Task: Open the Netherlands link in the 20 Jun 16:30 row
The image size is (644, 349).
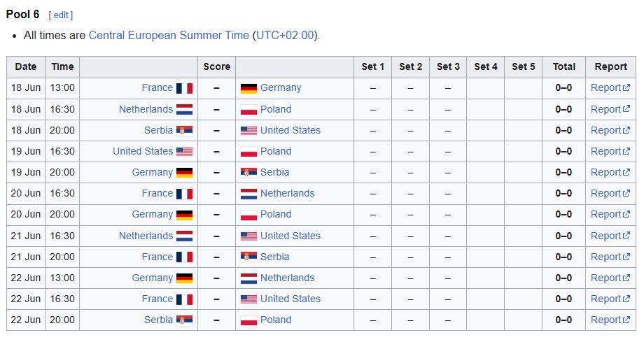Action: point(288,194)
